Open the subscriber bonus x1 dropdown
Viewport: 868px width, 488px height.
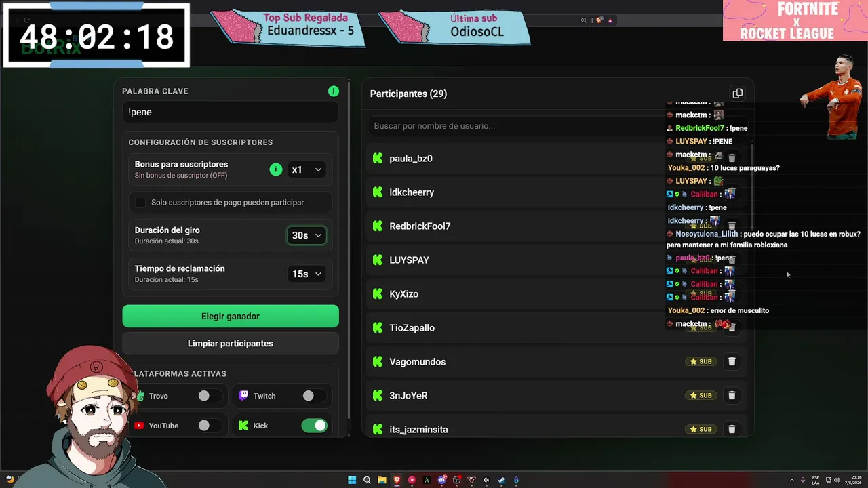click(307, 169)
